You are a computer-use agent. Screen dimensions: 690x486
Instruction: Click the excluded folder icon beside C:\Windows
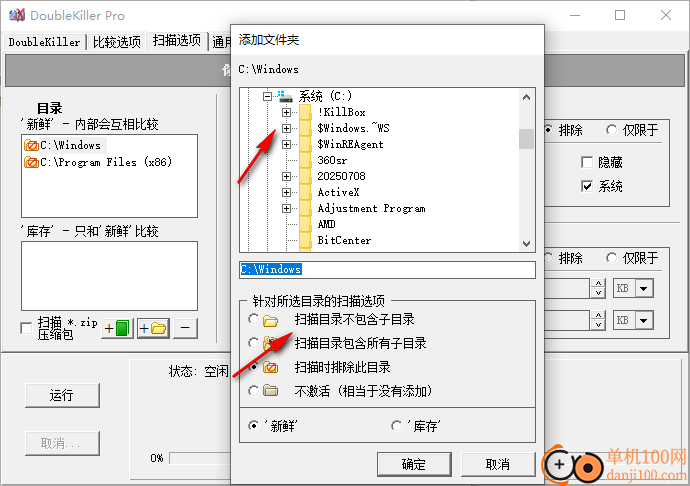pos(31,145)
